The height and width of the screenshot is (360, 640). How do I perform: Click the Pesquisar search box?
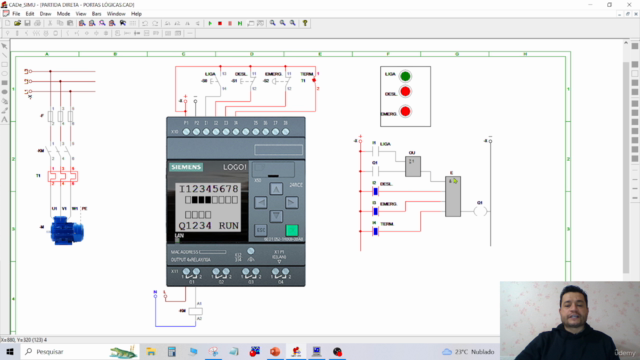(x=80, y=351)
